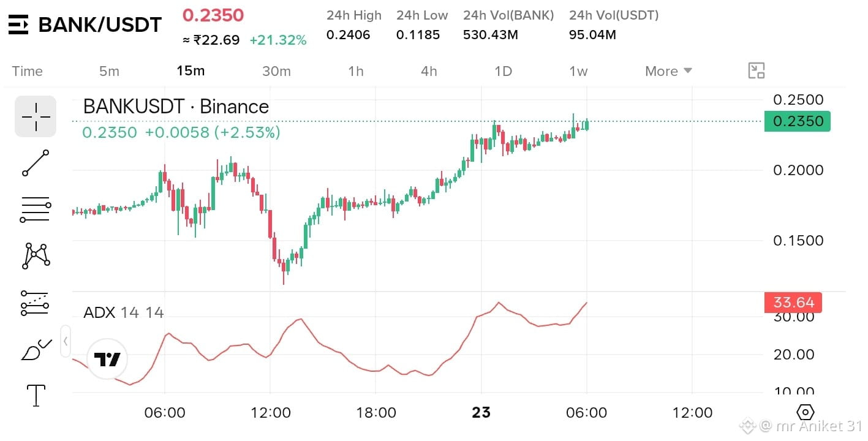
Task: Select the trend line drawing tool
Action: [36, 163]
